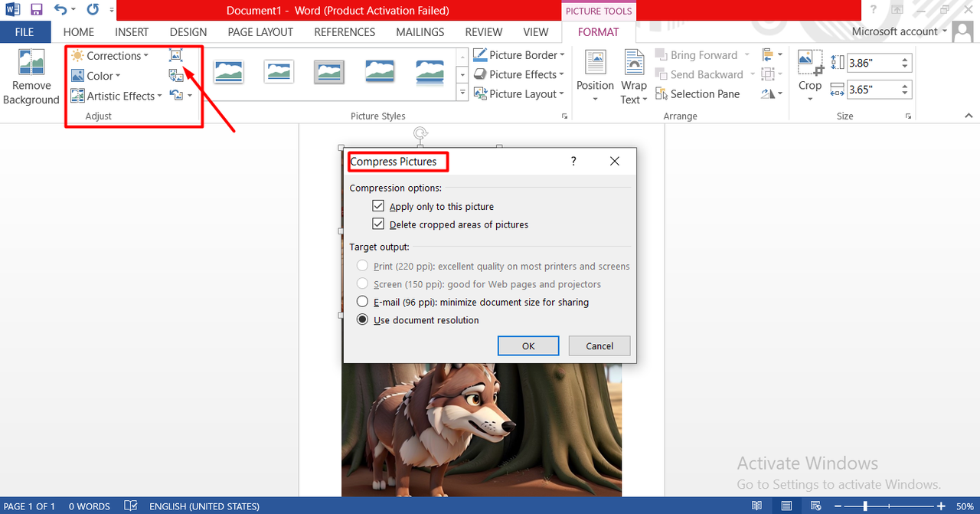The height and width of the screenshot is (514, 980).
Task: Click the Change Picture icon in Adjust group
Action: 176,75
